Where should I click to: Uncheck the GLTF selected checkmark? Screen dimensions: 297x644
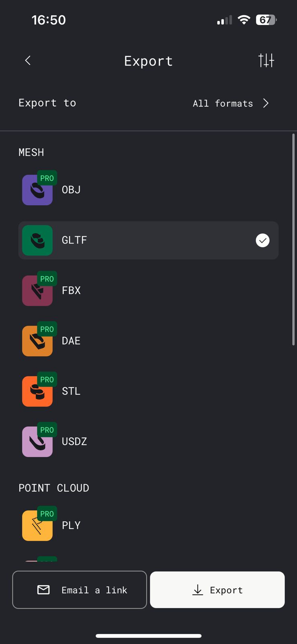point(262,240)
